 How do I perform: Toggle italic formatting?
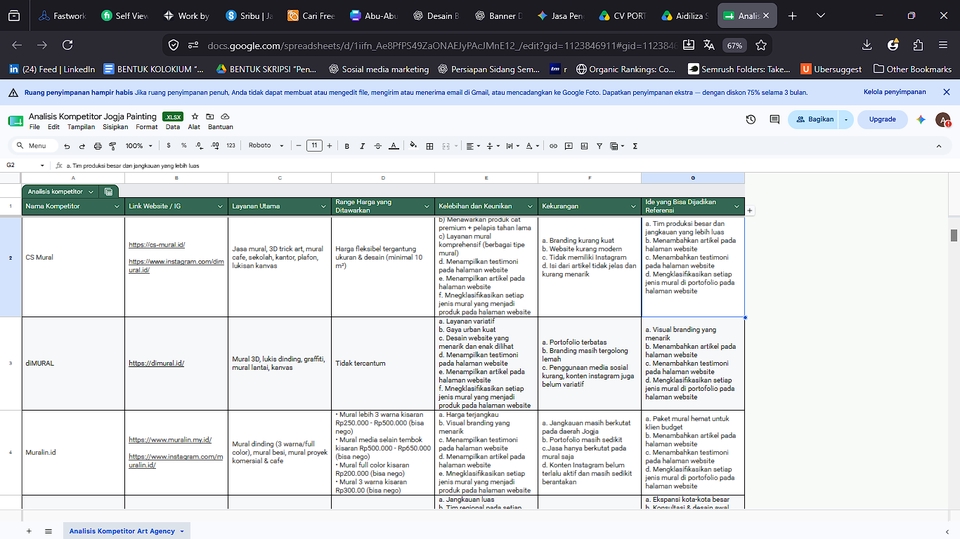[362, 146]
